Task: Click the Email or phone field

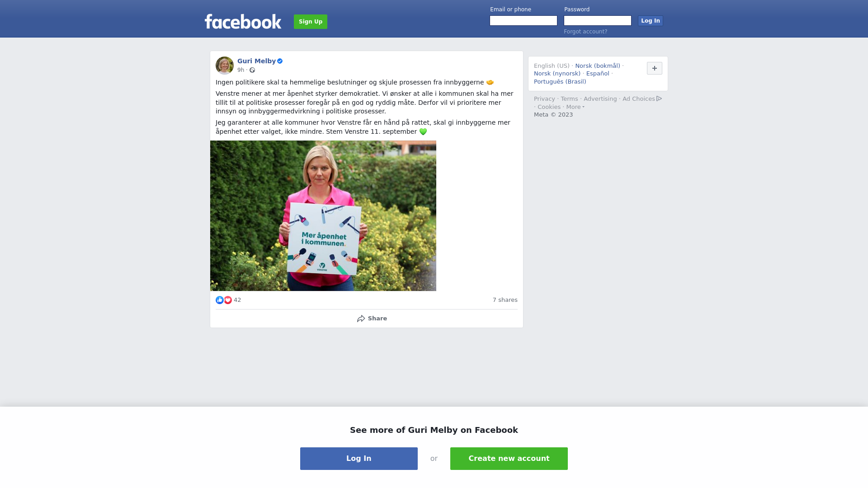Action: 524,21
